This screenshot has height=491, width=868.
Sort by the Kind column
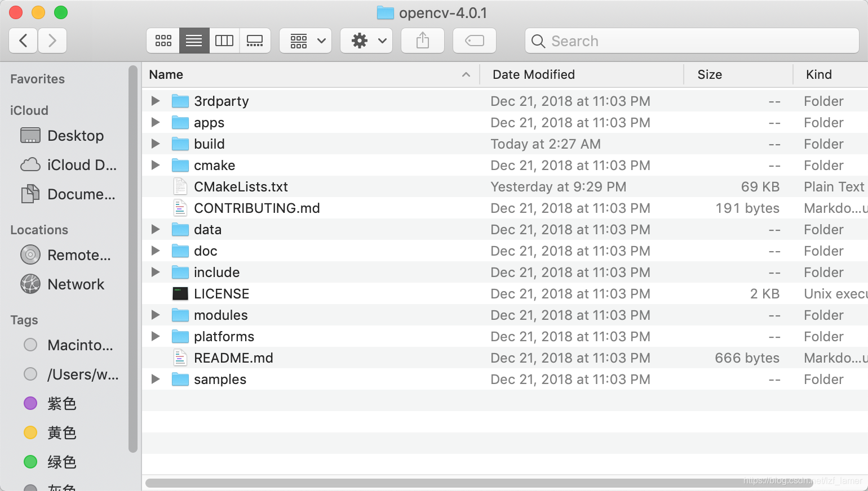831,74
